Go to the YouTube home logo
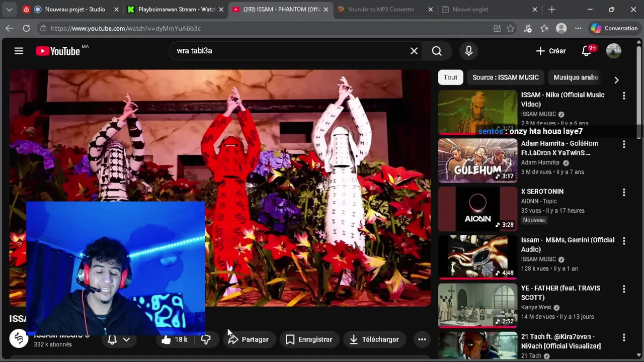 58,51
